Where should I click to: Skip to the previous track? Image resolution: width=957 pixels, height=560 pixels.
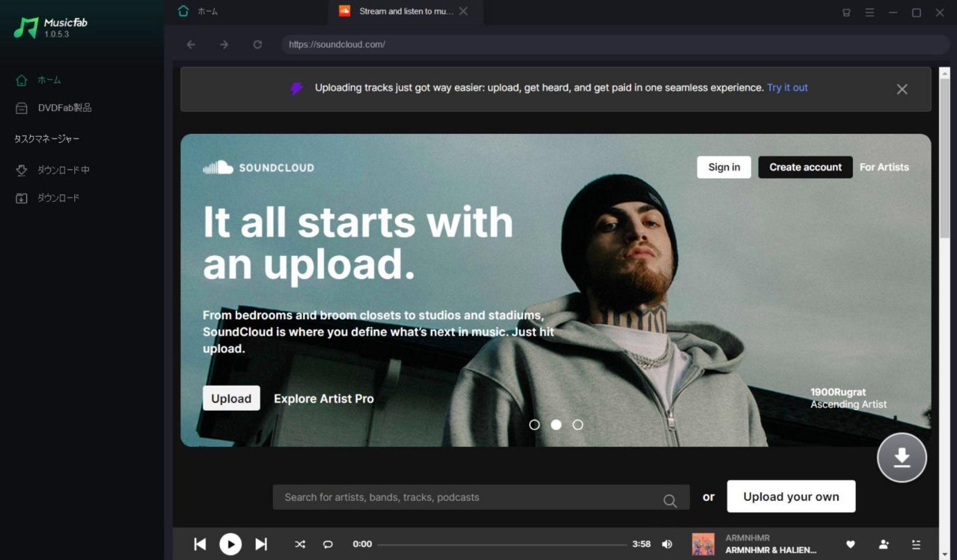200,544
